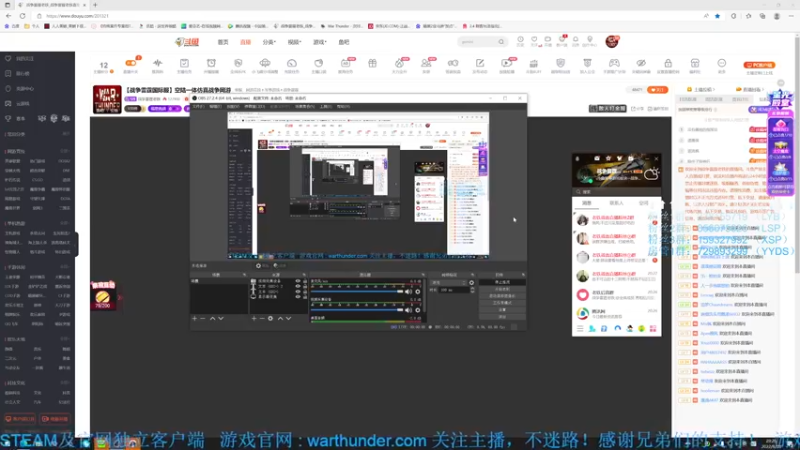Image resolution: width=800 pixels, height=450 pixels.
Task: Click the two-people icon in streamer toolbar
Action: [426, 63]
